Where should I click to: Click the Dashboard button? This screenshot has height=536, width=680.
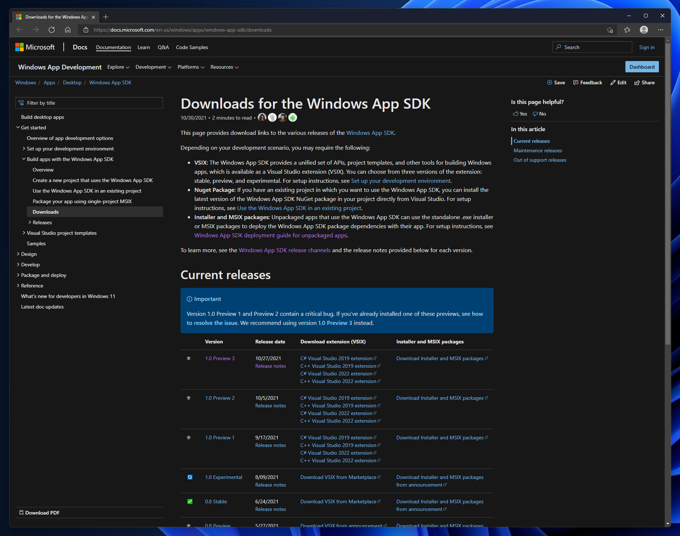[642, 67]
